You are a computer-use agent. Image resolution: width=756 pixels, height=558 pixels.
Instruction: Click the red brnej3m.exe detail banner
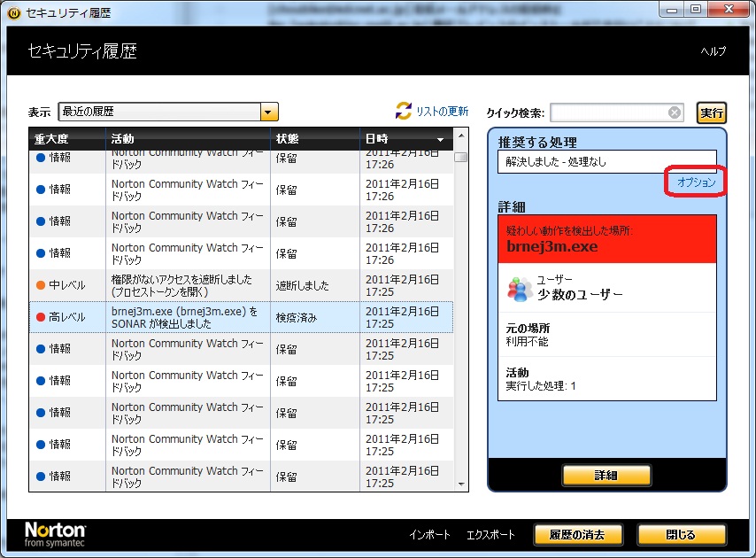[607, 239]
